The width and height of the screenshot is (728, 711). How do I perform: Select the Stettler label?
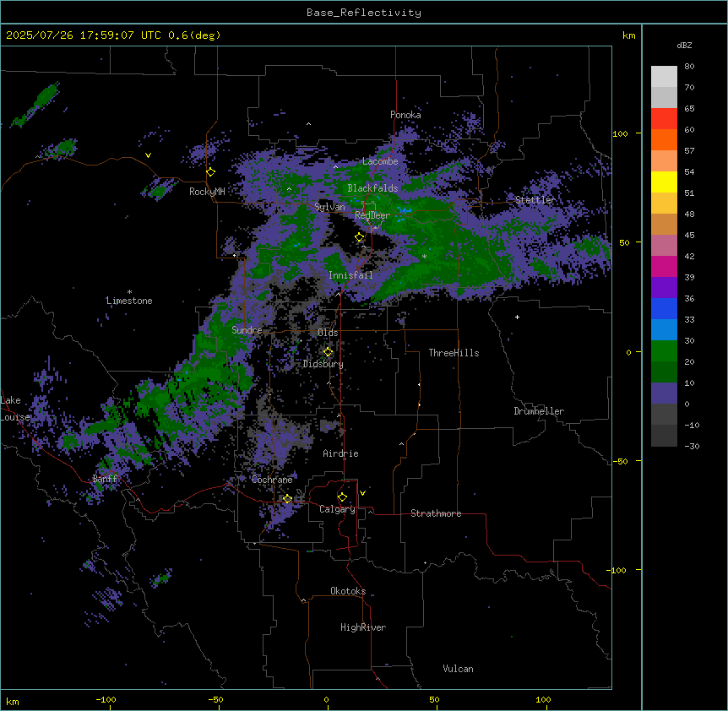coord(535,200)
